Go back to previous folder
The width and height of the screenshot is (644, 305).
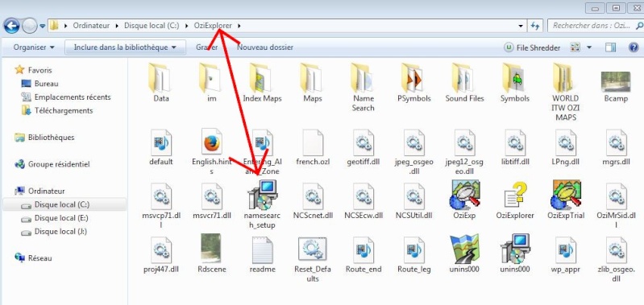point(11,27)
